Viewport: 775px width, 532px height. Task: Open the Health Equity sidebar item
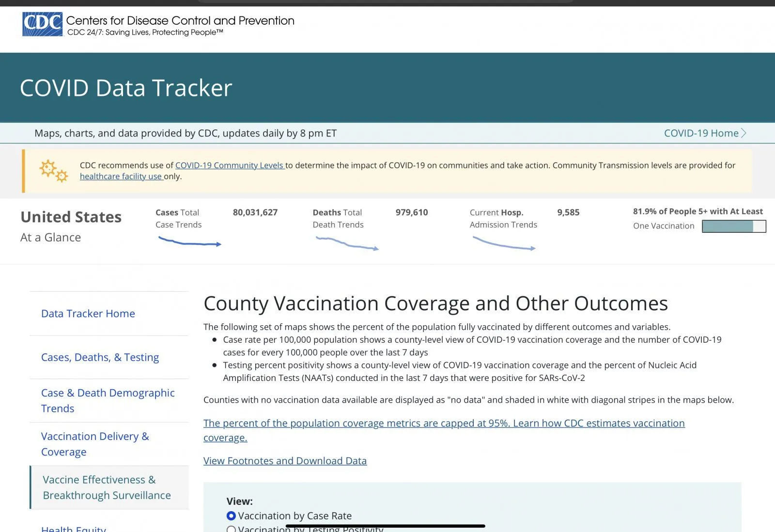click(74, 529)
